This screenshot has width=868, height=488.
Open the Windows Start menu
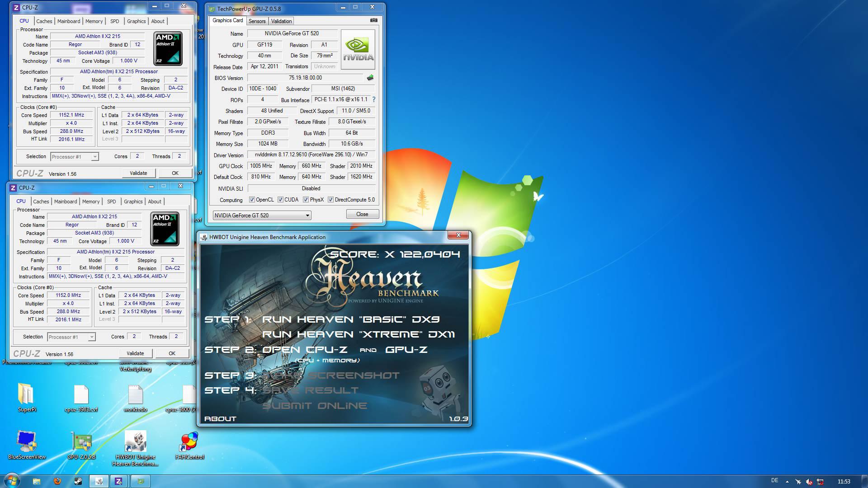(x=12, y=481)
